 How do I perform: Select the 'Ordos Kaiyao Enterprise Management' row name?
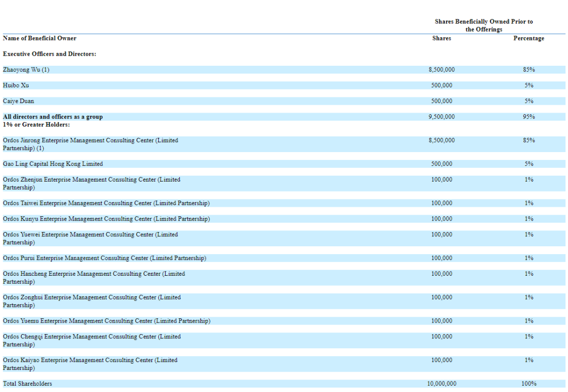(x=90, y=364)
